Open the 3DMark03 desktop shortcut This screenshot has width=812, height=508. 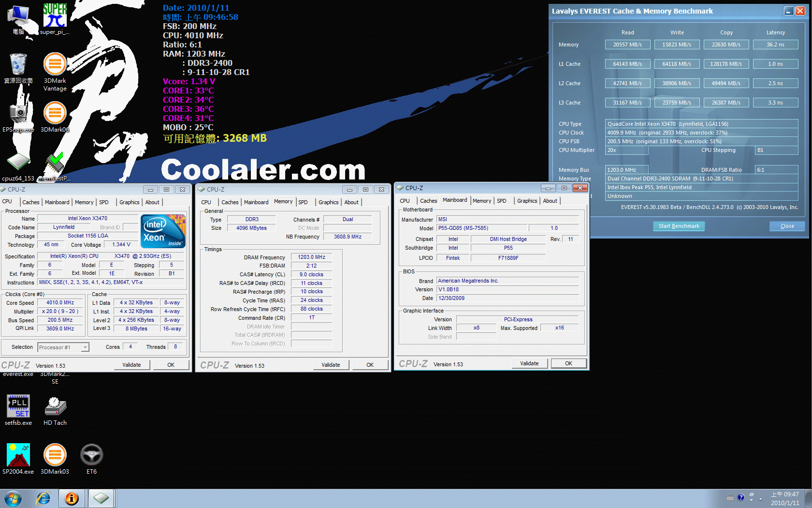click(x=55, y=459)
